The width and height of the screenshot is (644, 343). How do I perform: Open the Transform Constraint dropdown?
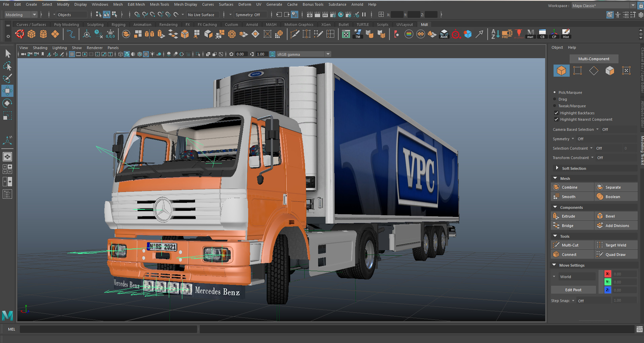pyautogui.click(x=592, y=158)
